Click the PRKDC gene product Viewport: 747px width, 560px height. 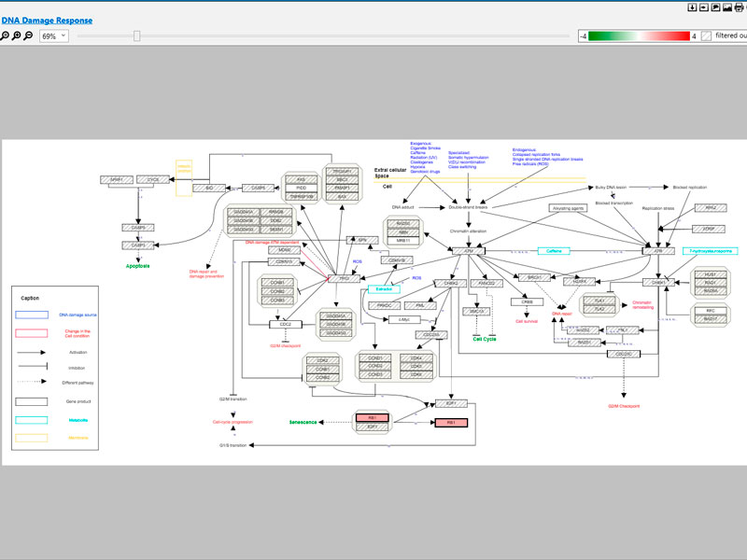pos(385,306)
